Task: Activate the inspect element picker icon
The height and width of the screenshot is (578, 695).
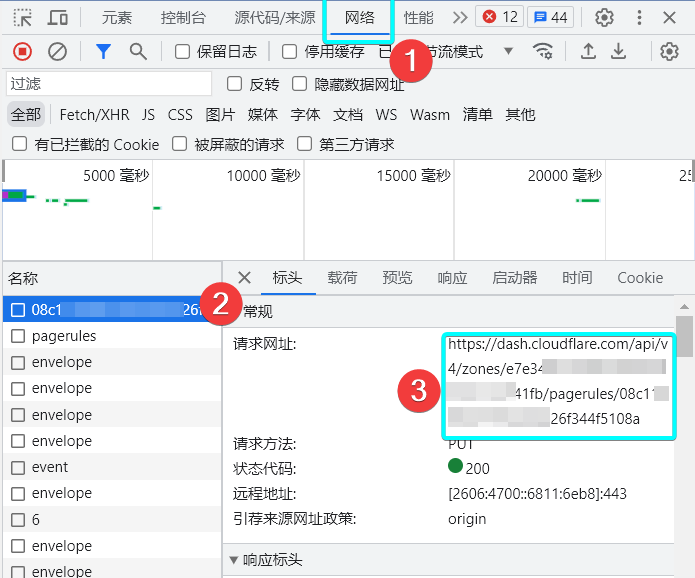Action: coord(22,18)
